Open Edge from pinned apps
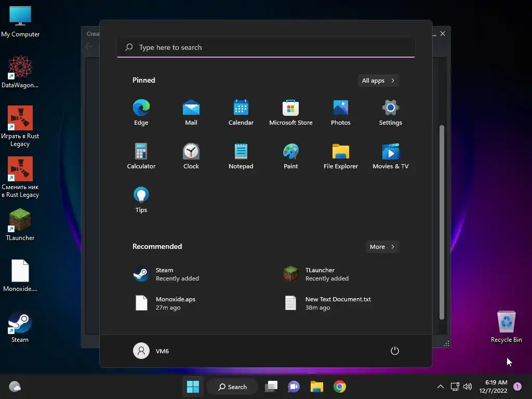The image size is (532, 399). click(x=141, y=112)
